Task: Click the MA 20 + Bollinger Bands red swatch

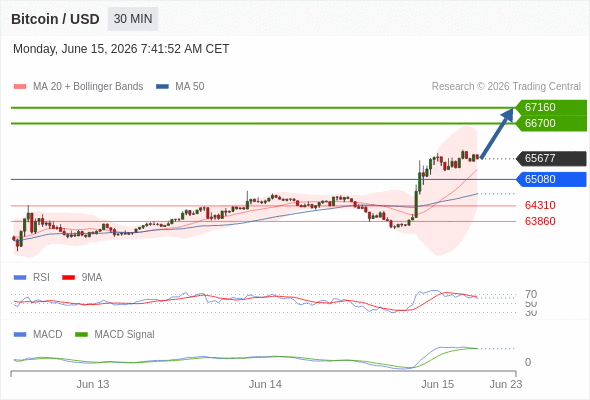Action: tap(20, 87)
